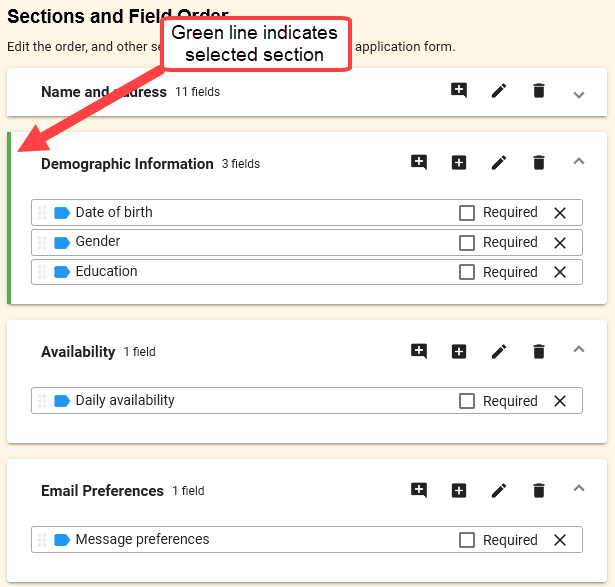Edit the Name and address section
615x587 pixels.
pos(499,91)
